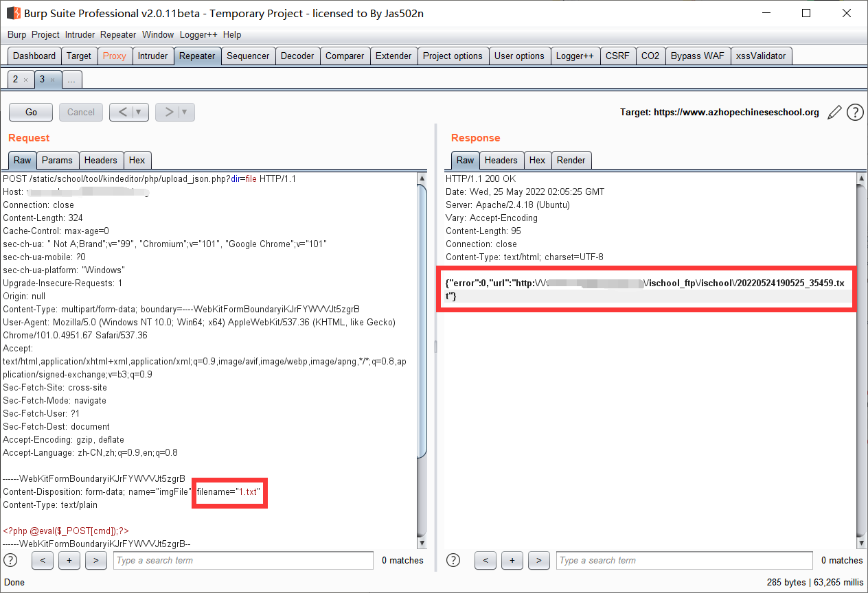
Task: Click the edit target pencil icon
Action: tap(834, 113)
